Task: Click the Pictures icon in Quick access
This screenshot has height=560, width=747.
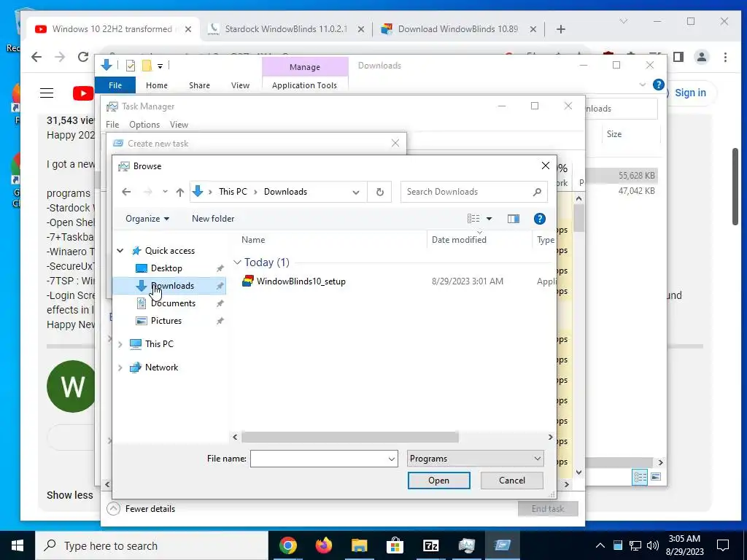Action: click(142, 321)
